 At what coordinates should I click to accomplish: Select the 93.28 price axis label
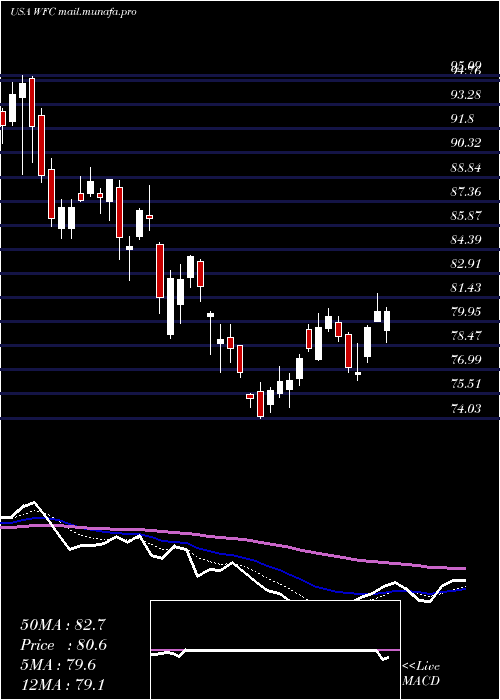tap(466, 95)
